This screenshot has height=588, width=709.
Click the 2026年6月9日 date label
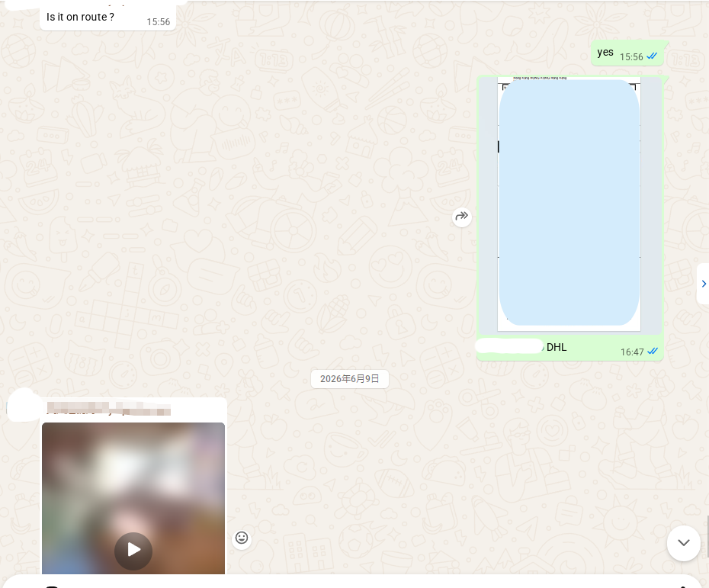(x=349, y=378)
